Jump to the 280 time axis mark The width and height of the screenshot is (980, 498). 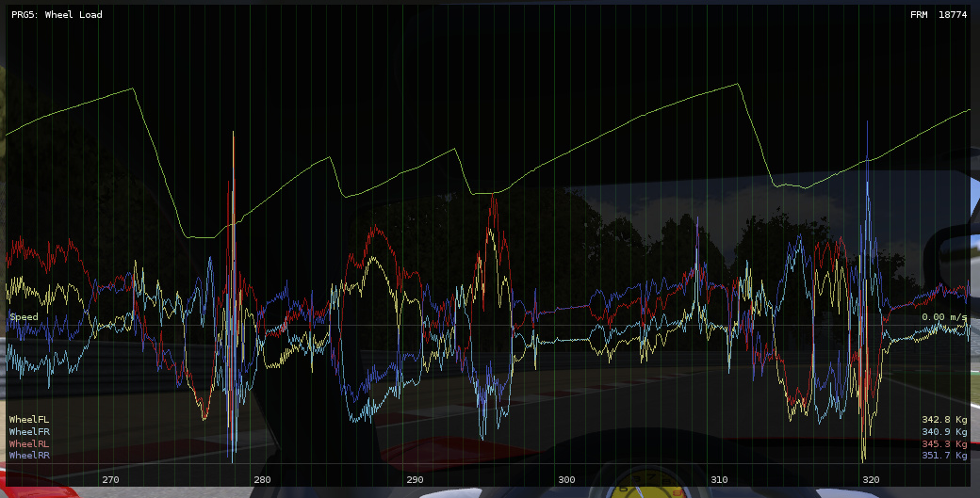pyautogui.click(x=262, y=479)
